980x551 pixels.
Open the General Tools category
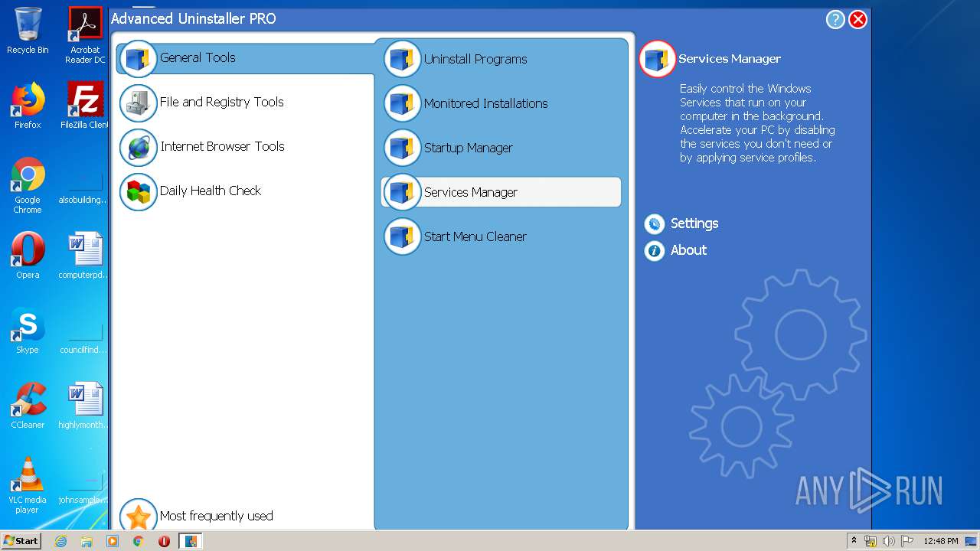(x=245, y=58)
